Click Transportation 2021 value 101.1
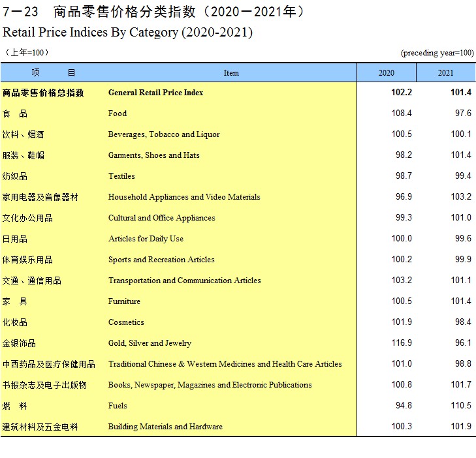Screen dimensions: 476x458 461,281
